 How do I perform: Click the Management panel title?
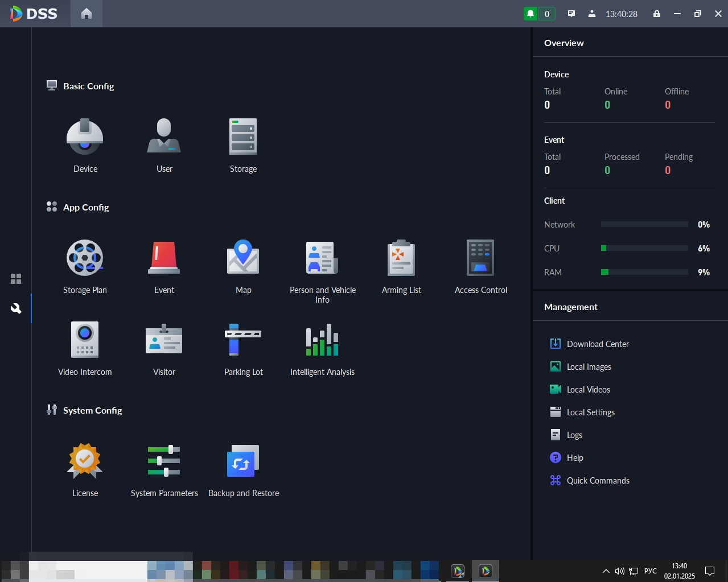(x=570, y=307)
